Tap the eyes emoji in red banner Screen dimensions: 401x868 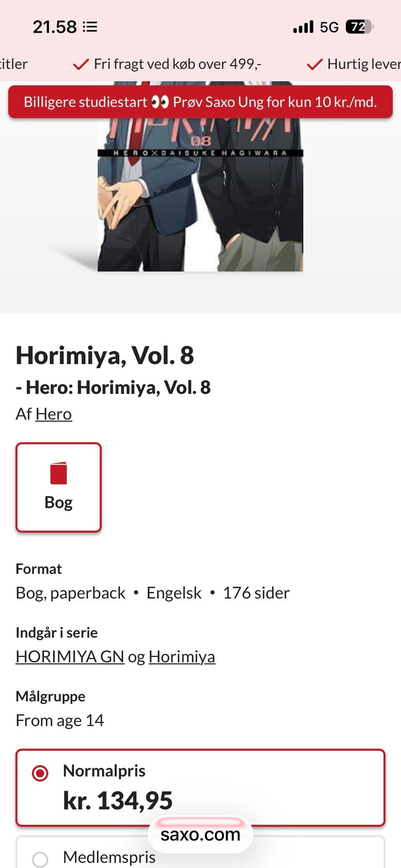[x=160, y=102]
